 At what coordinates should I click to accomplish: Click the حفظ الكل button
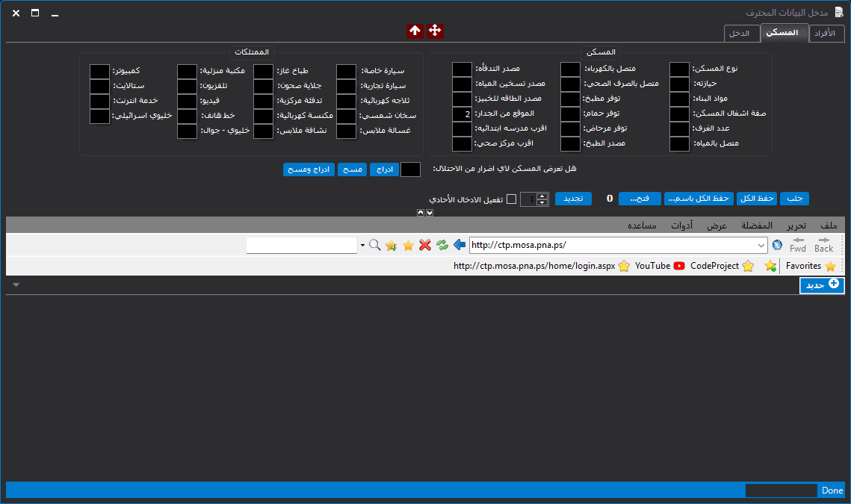757,199
